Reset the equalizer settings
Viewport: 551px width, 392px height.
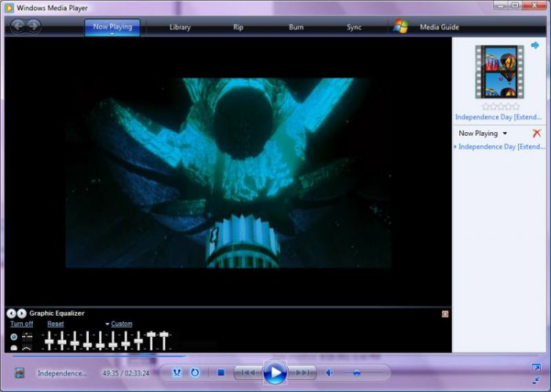(x=56, y=324)
